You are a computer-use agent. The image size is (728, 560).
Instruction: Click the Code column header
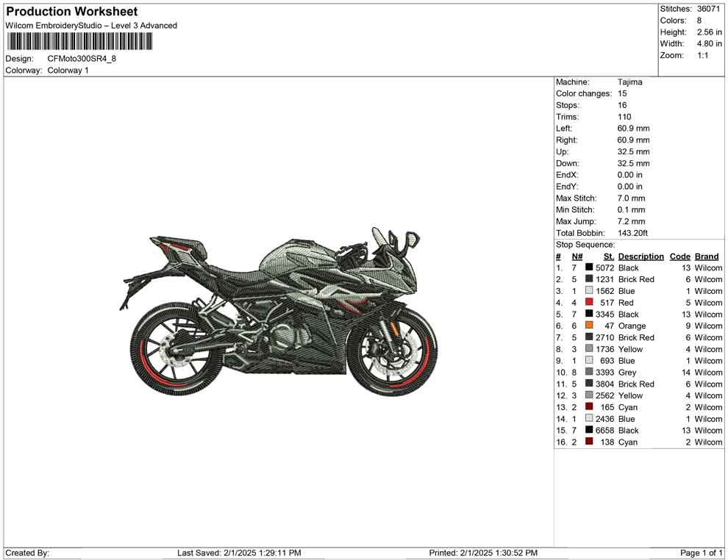coord(680,256)
